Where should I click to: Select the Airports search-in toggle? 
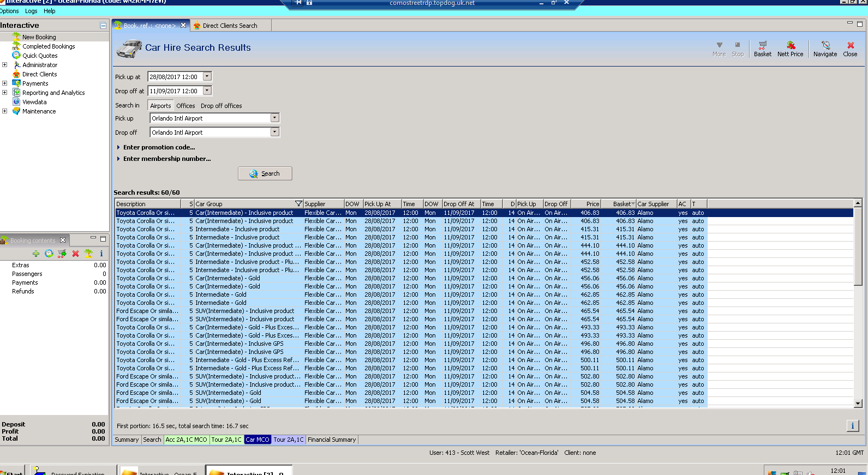(160, 106)
